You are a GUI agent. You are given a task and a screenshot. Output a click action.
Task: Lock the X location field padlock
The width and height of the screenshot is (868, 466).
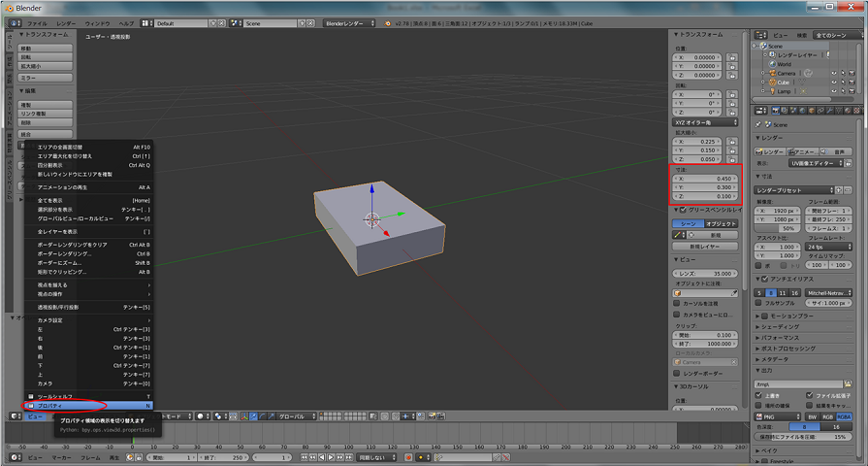coord(732,57)
